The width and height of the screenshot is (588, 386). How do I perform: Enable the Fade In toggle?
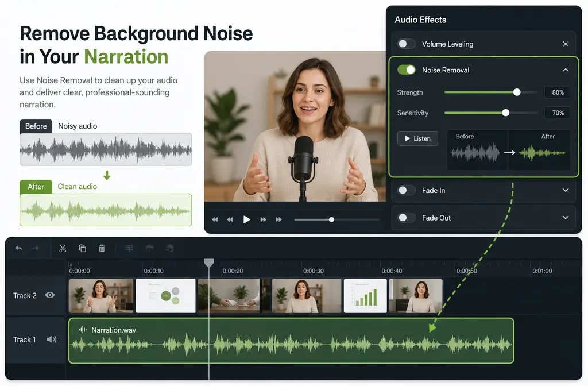point(407,190)
